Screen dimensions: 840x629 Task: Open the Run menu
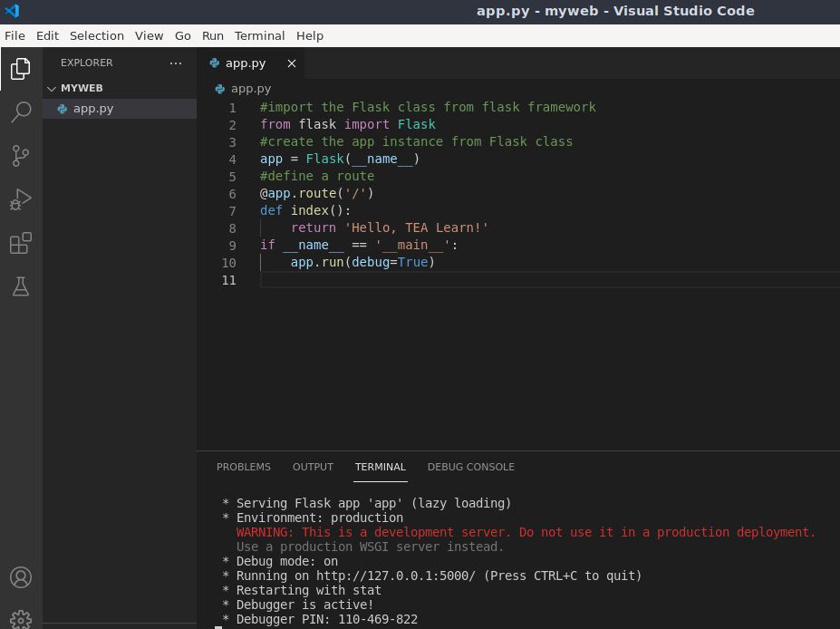[213, 36]
